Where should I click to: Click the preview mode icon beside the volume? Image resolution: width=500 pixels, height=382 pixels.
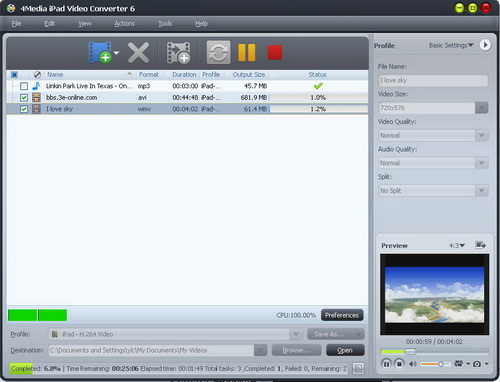[x=459, y=364]
